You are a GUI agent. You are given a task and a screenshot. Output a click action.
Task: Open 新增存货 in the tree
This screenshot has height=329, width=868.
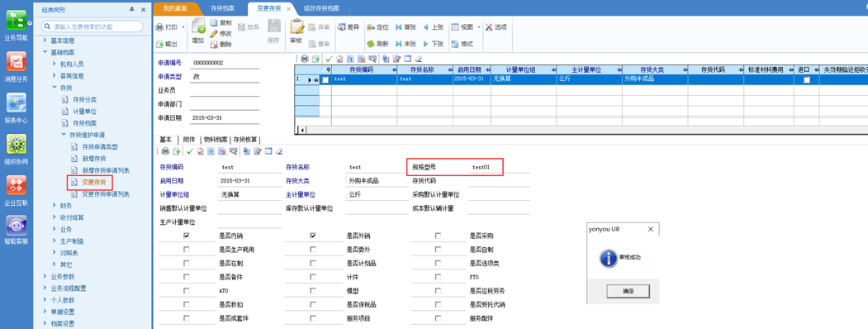click(x=93, y=159)
